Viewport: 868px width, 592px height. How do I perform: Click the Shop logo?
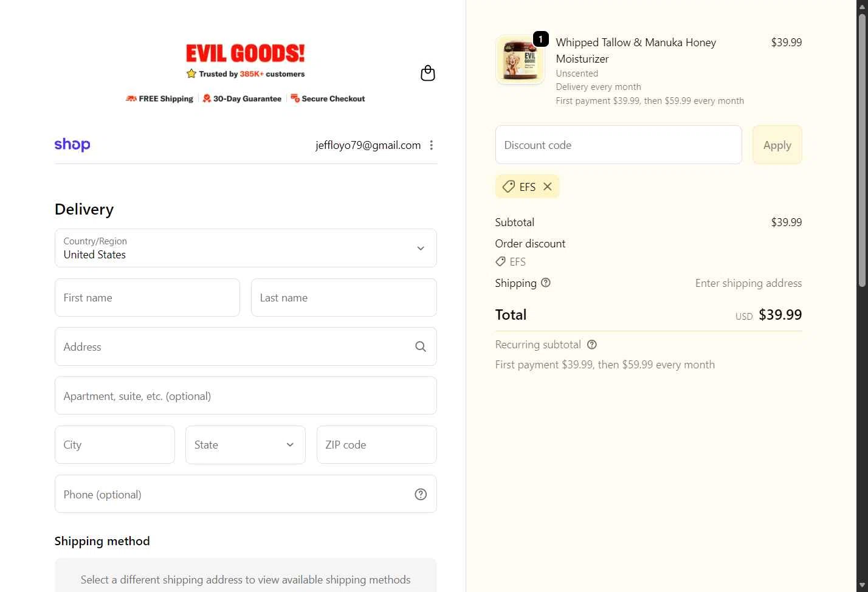click(72, 145)
